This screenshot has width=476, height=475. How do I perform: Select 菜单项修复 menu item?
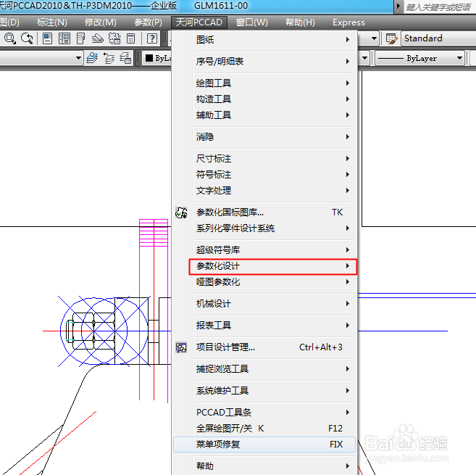(x=264, y=445)
